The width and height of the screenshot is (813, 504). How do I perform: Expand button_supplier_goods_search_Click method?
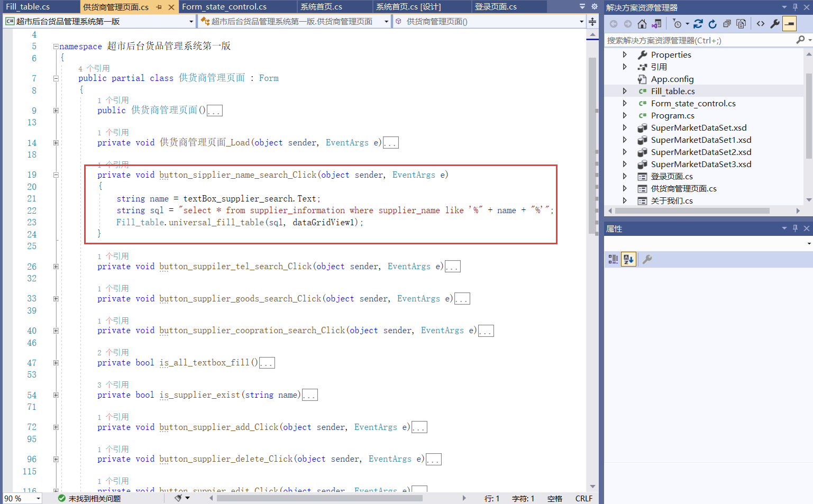point(56,299)
